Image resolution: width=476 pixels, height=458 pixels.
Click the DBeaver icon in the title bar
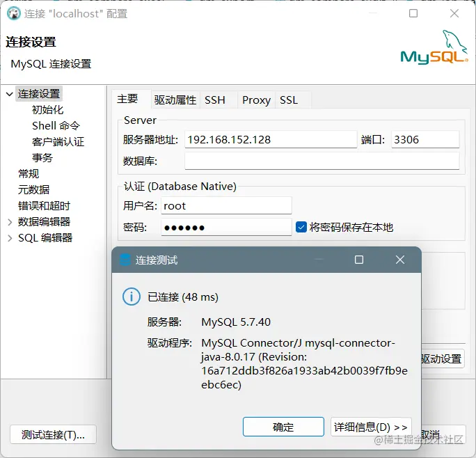(14, 14)
